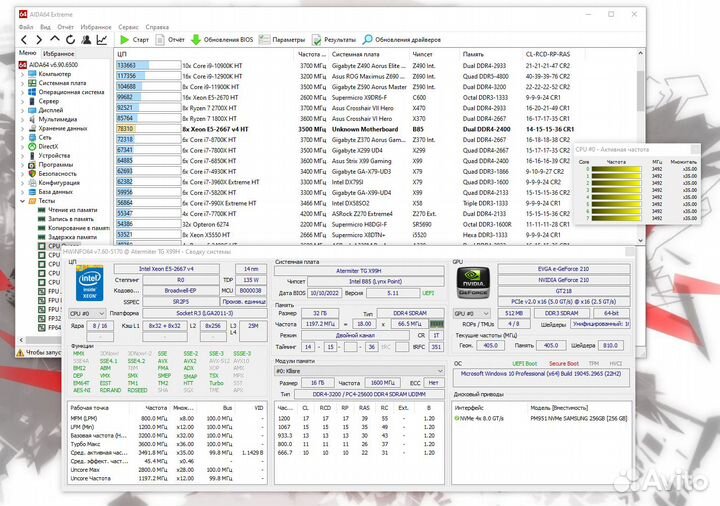The height and width of the screenshot is (506, 720).
Task: Click the Обновления драйверов magnifier icon
Action: [x=367, y=40]
